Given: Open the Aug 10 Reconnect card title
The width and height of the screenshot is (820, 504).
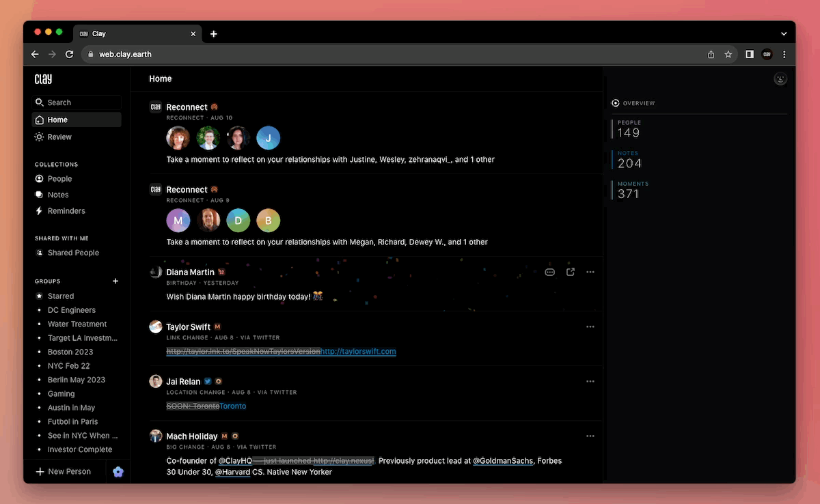Looking at the screenshot, I should (187, 107).
